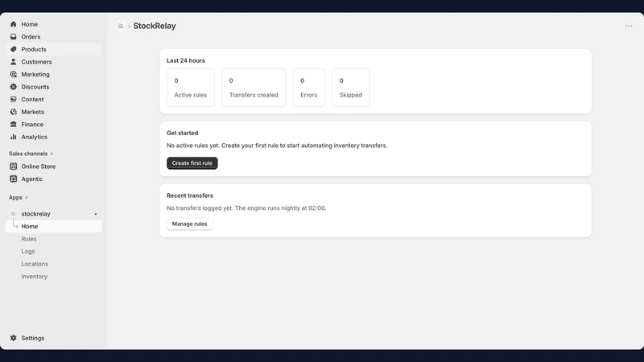Click 'No transfers logged yet' message
Screen dimensions: 644x362
click(246, 208)
